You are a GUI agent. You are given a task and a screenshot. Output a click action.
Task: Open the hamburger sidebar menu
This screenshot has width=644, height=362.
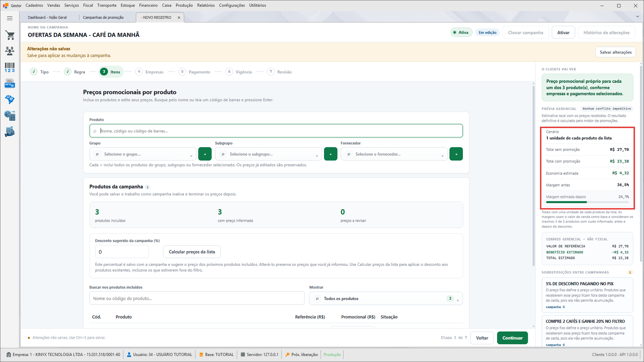[10, 18]
